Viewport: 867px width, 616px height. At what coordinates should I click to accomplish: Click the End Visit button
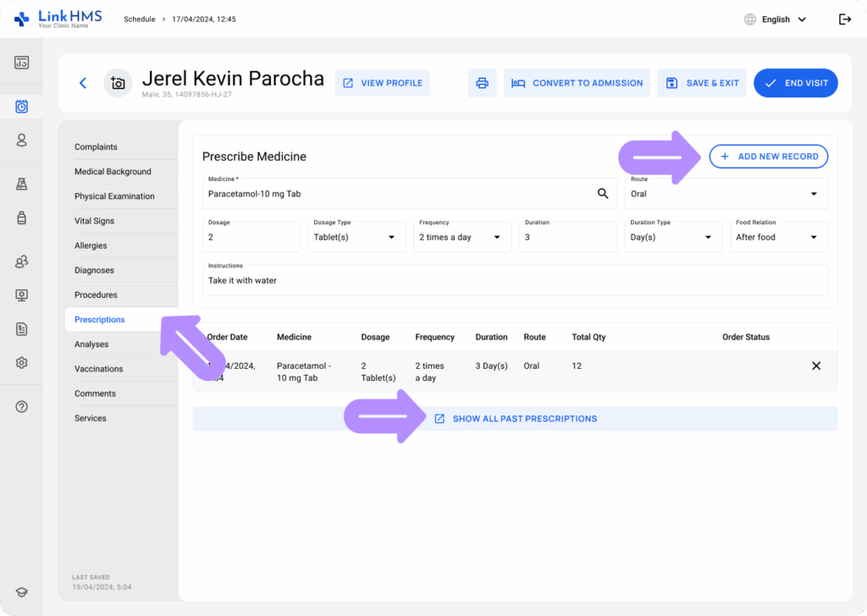click(795, 83)
